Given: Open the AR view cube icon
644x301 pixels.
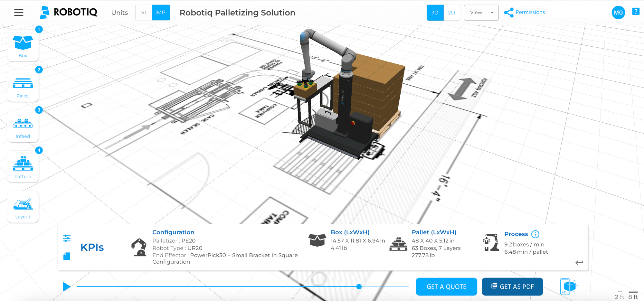Looking at the screenshot, I should (x=569, y=286).
